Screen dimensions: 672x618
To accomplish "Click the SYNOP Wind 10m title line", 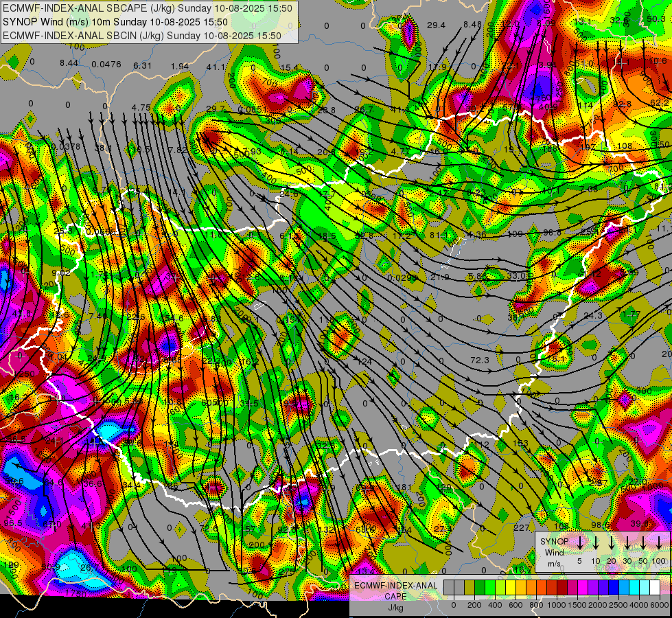I will coord(115,22).
